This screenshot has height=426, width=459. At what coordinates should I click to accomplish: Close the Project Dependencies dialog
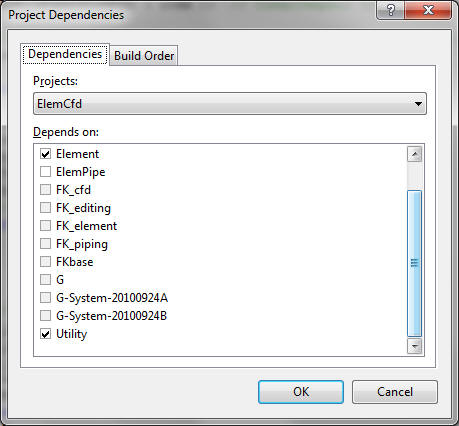428,10
